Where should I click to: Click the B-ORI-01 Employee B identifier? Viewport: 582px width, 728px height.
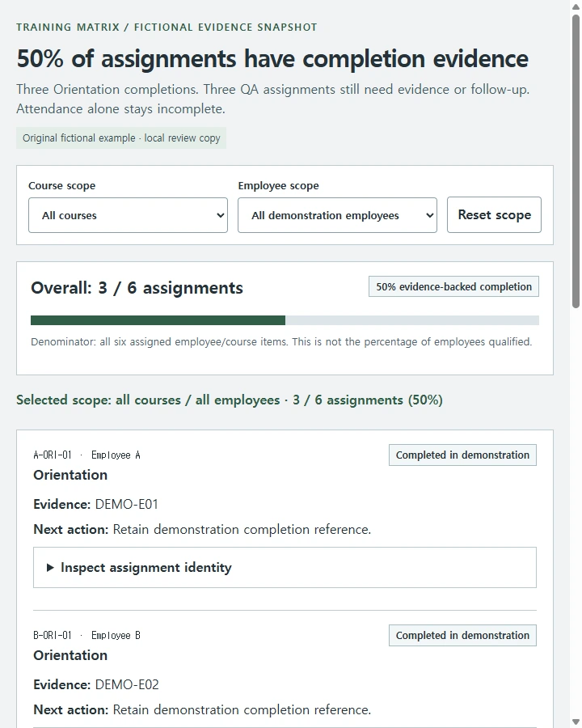click(86, 635)
